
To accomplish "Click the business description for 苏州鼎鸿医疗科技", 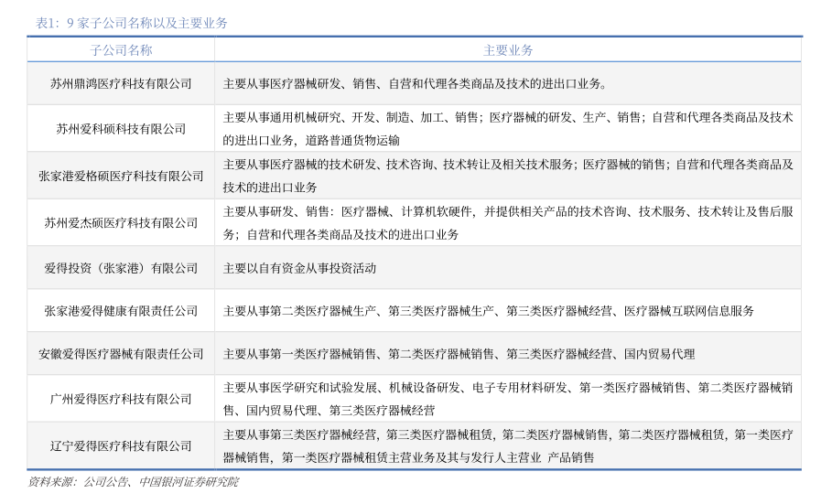I will click(x=415, y=83).
